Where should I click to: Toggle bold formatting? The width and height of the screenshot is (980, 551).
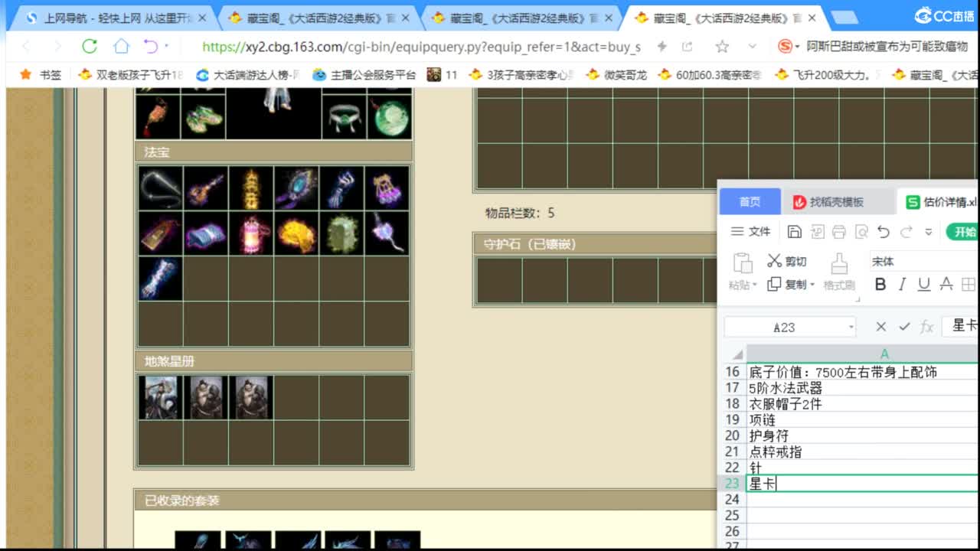(880, 285)
